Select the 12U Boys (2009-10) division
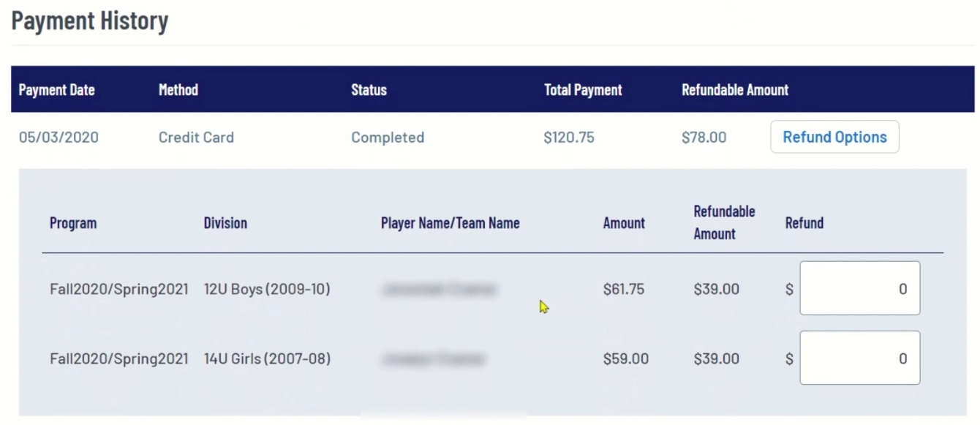The image size is (980, 425). [267, 289]
